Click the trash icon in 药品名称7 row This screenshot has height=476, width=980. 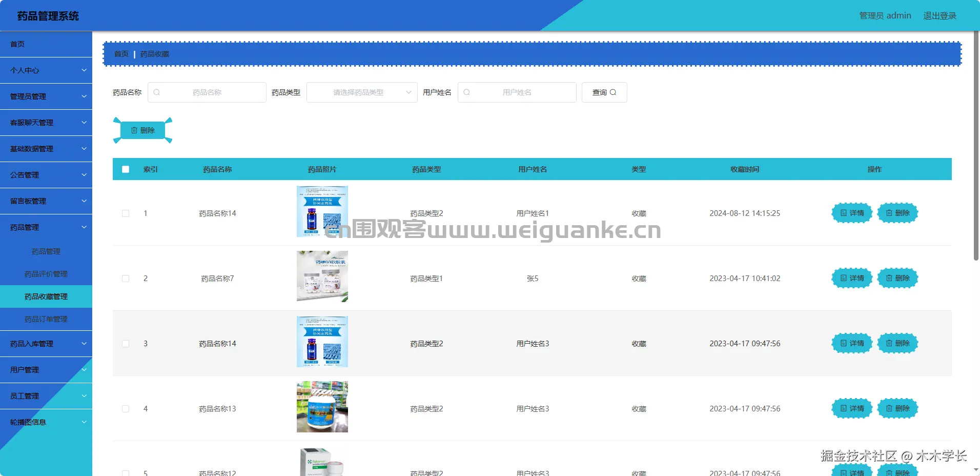coord(889,278)
